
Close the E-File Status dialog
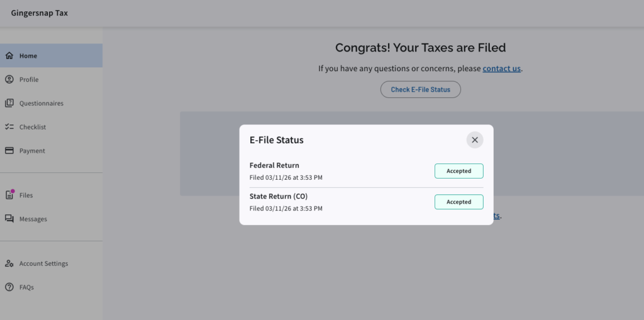pos(475,140)
